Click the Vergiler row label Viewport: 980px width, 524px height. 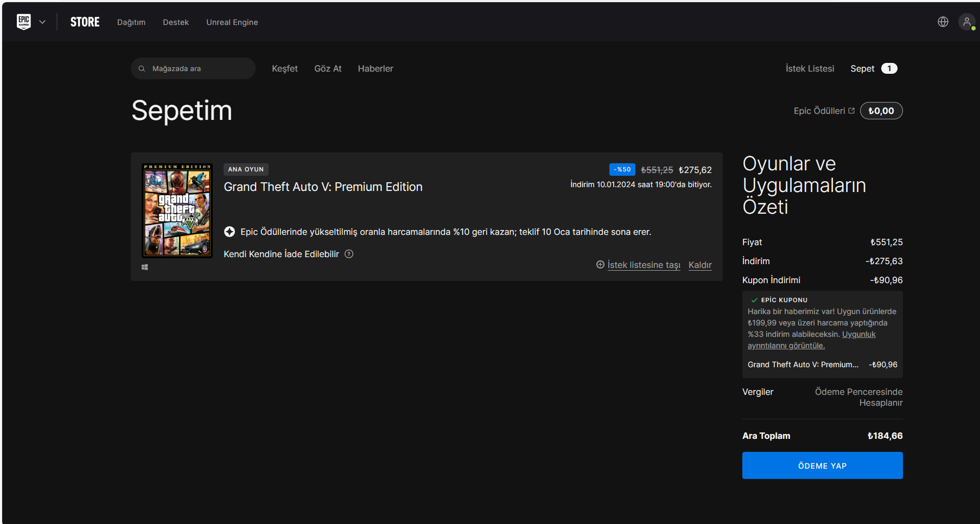point(758,392)
